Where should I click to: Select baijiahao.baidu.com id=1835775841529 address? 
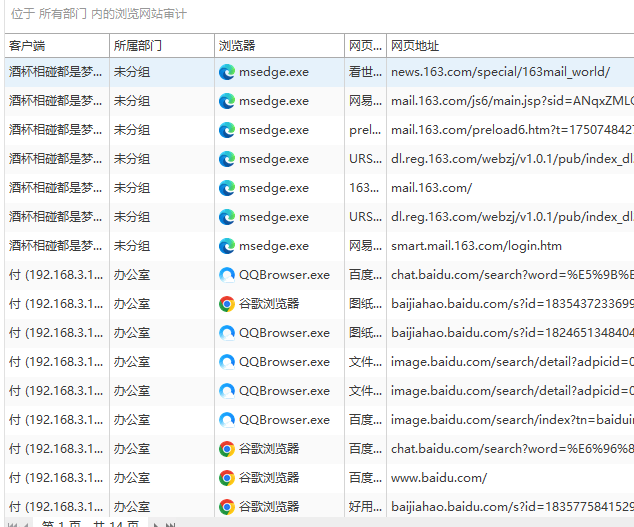[512, 507]
